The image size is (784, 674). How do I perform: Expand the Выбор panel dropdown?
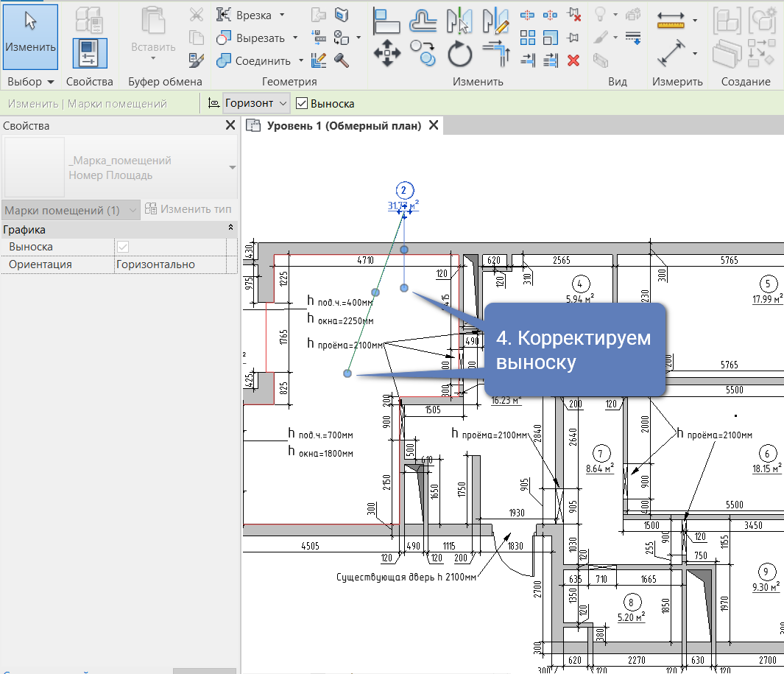pos(51,82)
